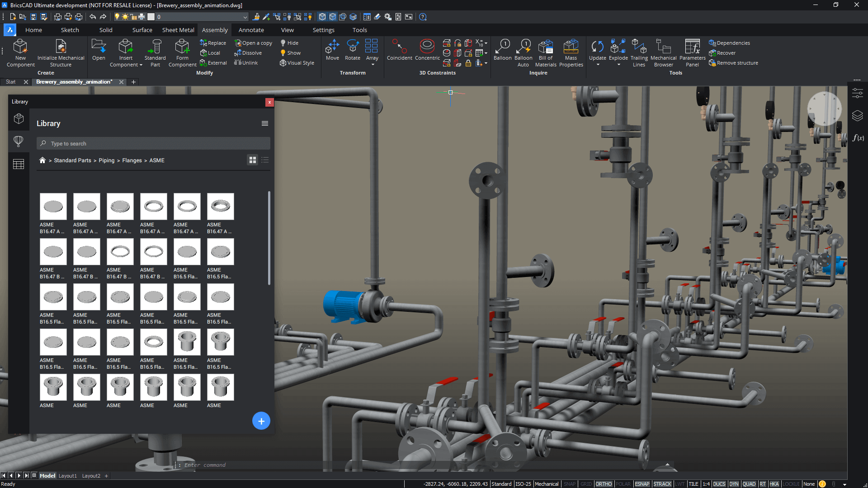Screen dimensions: 868x488
Task: Open the Mechanical Browser
Action: point(663,51)
